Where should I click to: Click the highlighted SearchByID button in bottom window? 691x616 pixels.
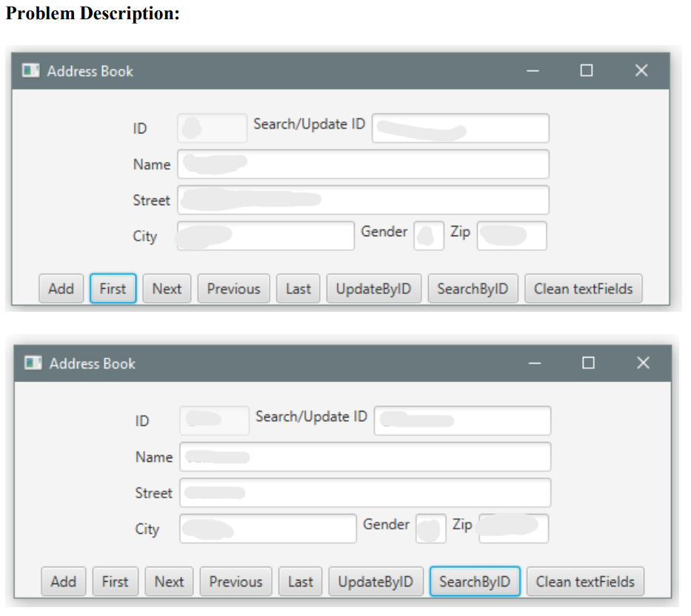pyautogui.click(x=475, y=581)
